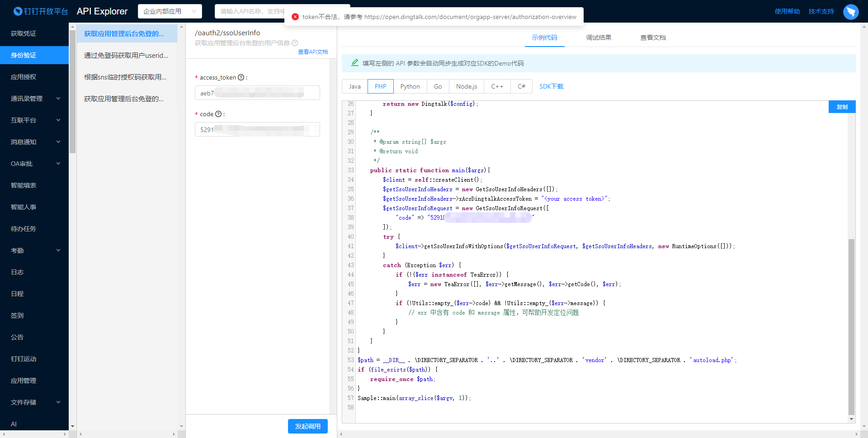
Task: Open the 企业内部应用 app type dropdown
Action: point(170,11)
